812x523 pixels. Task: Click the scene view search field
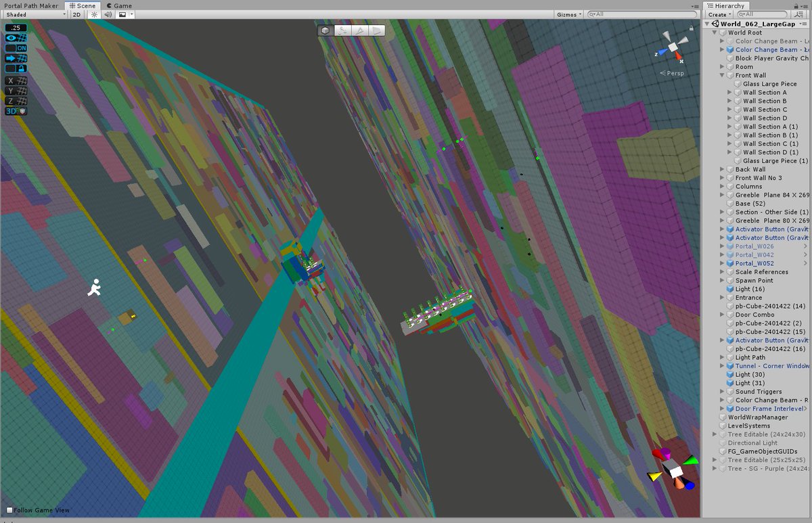[x=641, y=14]
